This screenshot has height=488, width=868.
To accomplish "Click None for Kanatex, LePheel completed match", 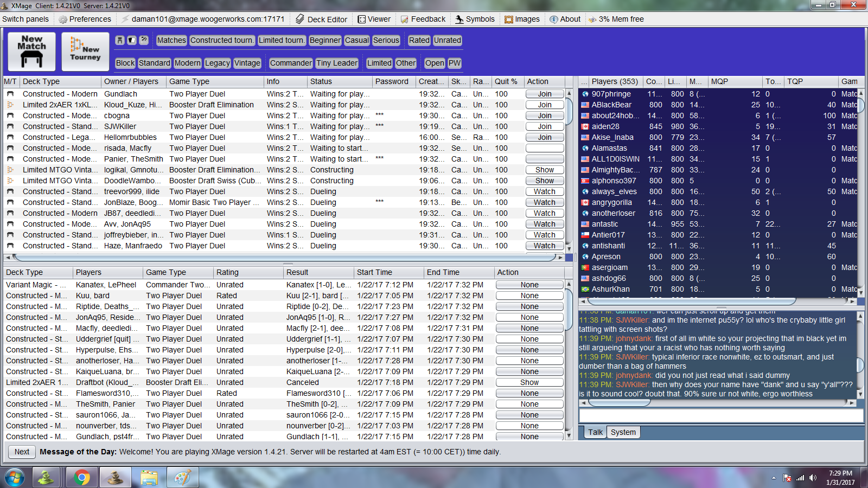I will click(529, 285).
